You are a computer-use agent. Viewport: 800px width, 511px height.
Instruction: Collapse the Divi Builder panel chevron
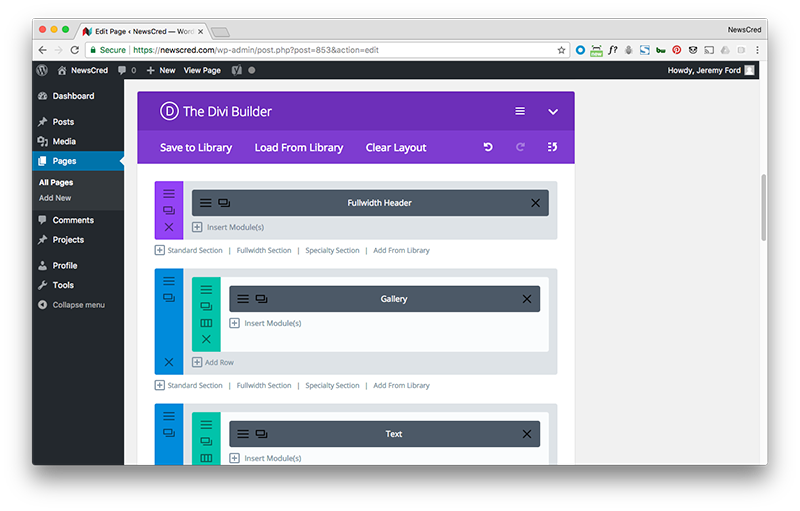click(x=553, y=112)
